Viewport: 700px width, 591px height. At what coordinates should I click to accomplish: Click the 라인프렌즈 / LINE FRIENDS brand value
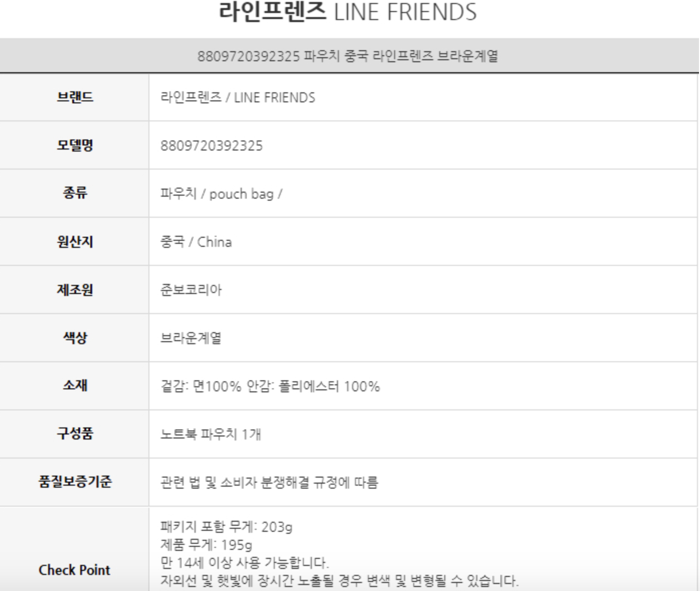pos(238,97)
